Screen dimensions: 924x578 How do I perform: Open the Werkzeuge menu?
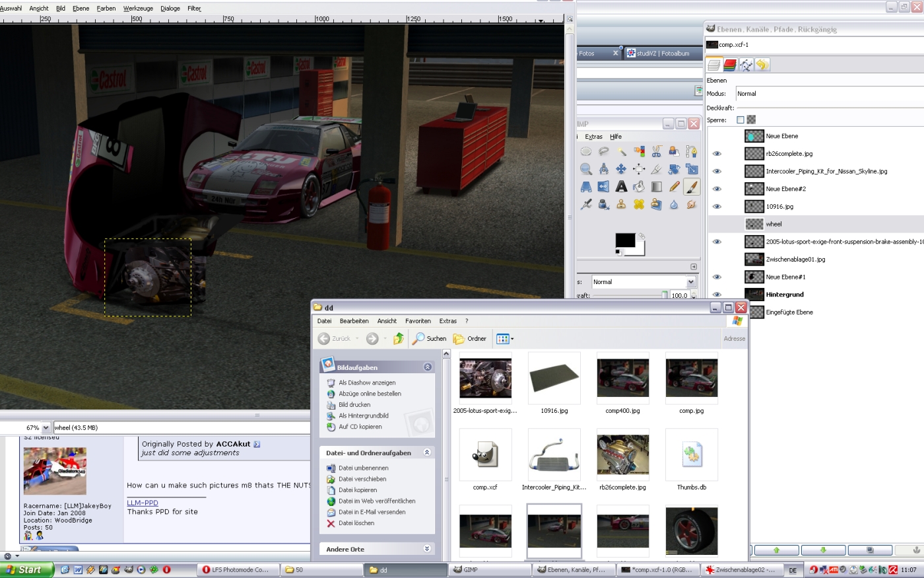[x=138, y=9]
